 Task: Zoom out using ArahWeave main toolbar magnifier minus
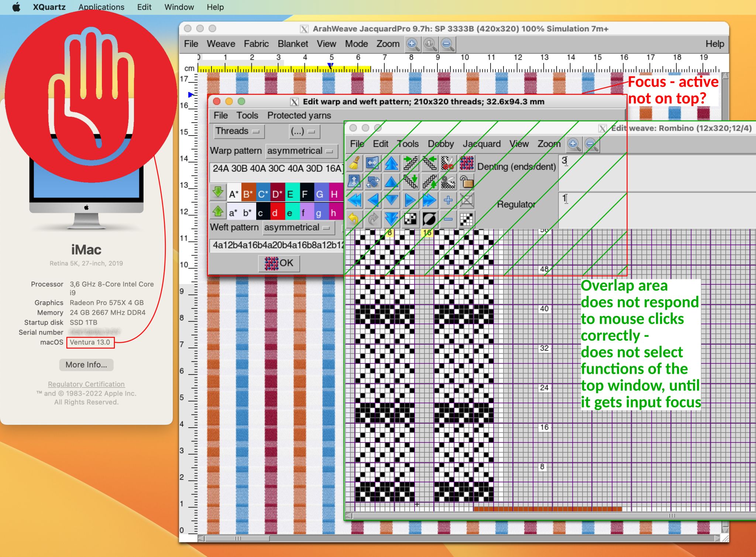[x=447, y=44]
